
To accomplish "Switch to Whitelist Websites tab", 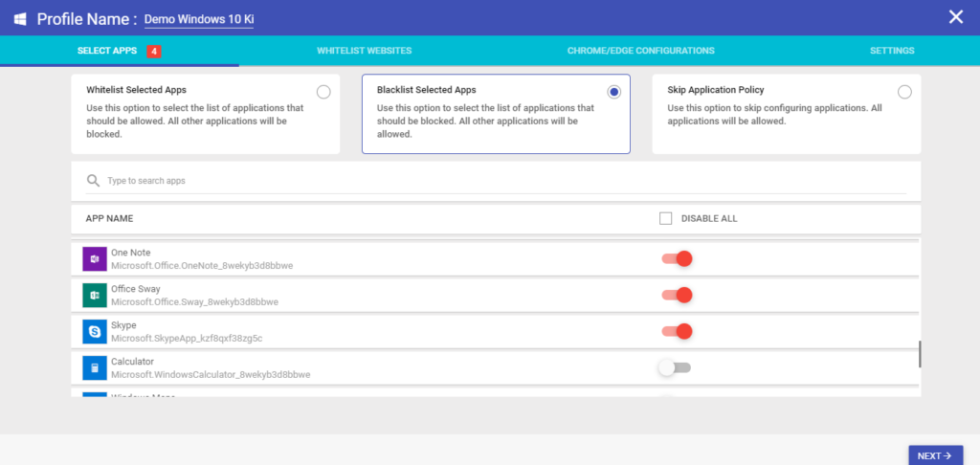I will [364, 51].
